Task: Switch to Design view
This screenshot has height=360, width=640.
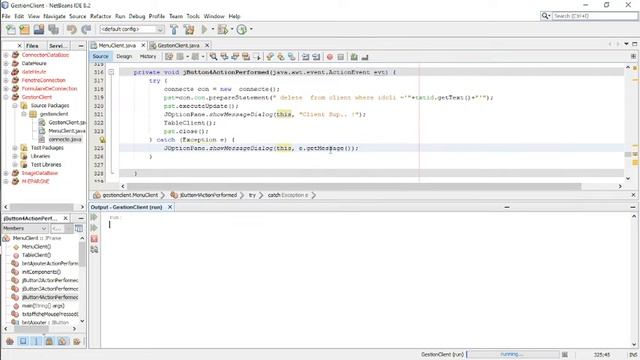Action: [x=124, y=56]
